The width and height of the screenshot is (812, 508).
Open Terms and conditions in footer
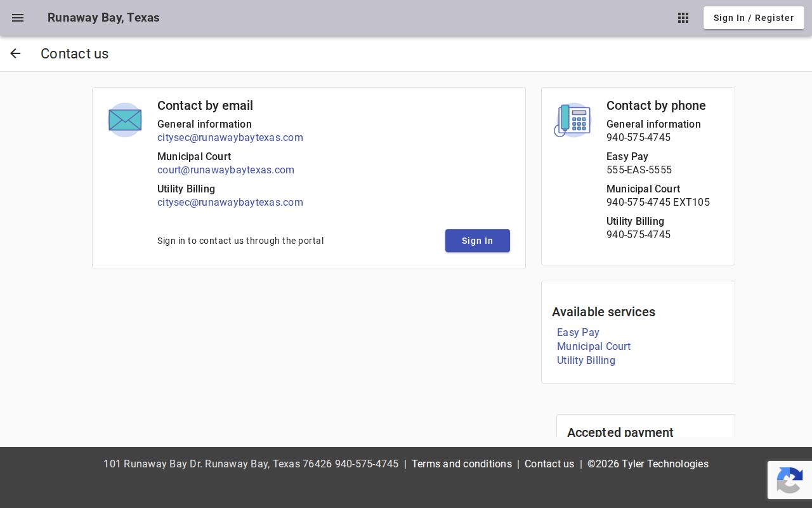[x=462, y=464]
